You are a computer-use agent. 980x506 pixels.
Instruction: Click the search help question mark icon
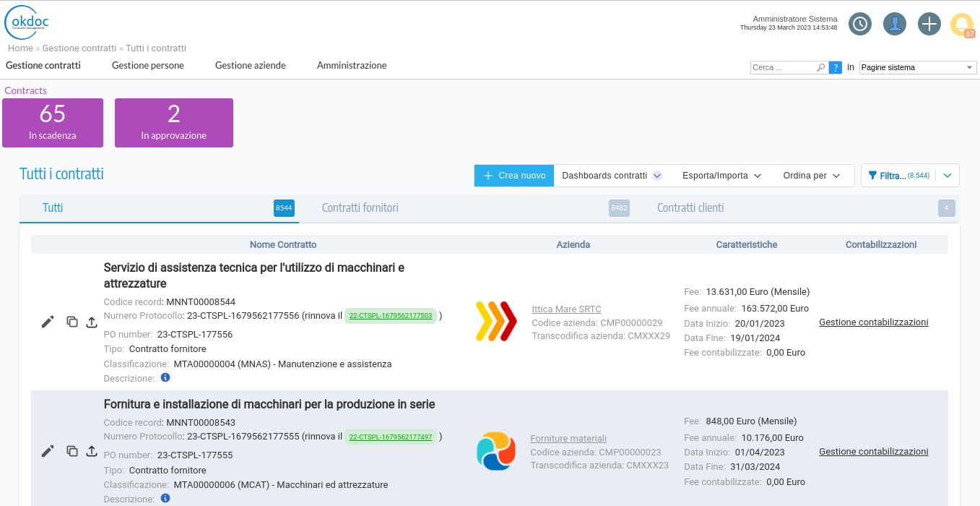(836, 67)
